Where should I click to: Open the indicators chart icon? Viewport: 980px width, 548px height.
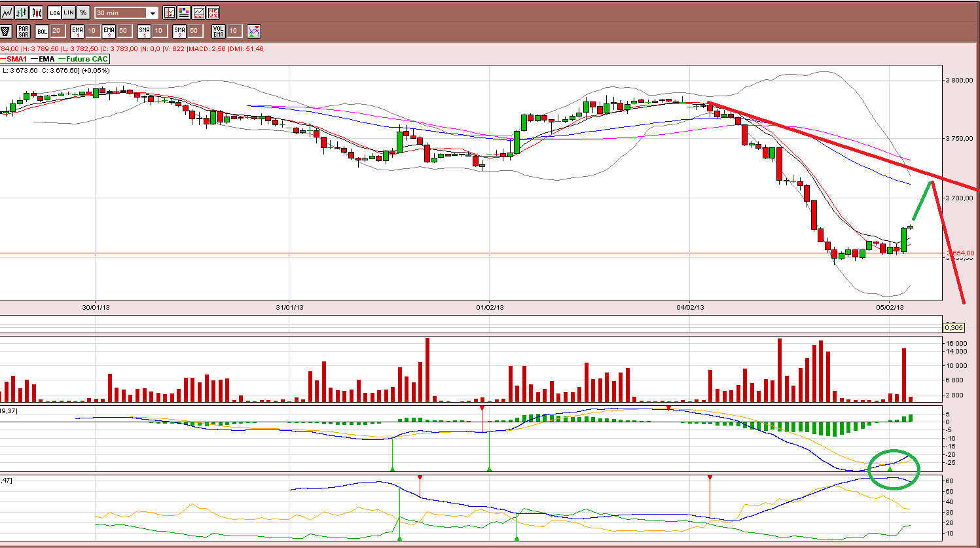click(198, 12)
